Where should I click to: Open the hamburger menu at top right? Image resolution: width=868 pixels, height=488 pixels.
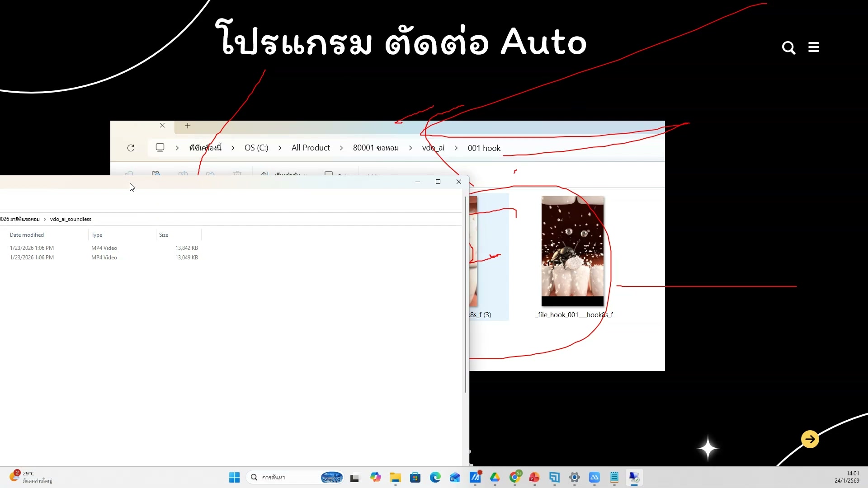(813, 47)
